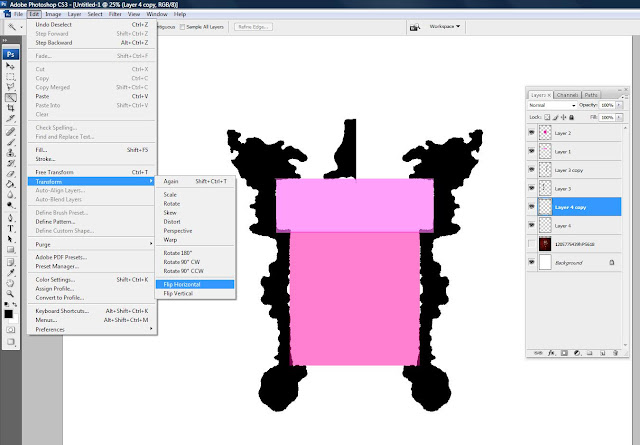640x445 pixels.
Task: Select the Dodge tool
Action: [x=11, y=205]
